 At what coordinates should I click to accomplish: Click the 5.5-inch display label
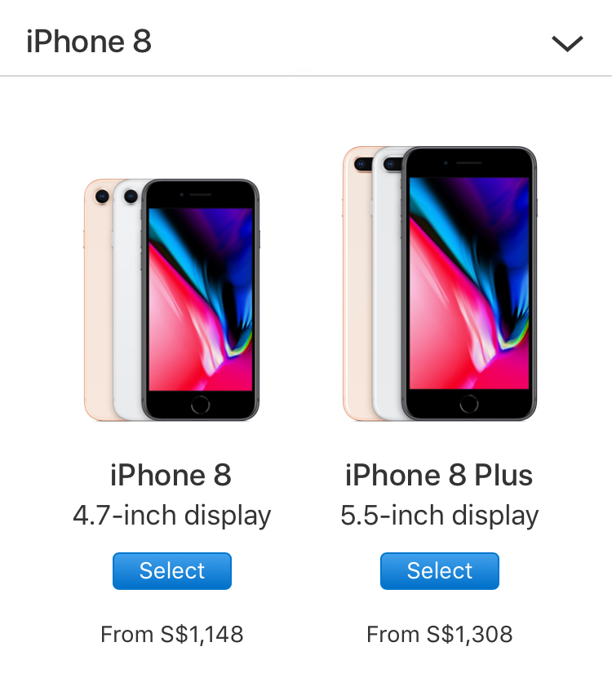pyautogui.click(x=440, y=516)
